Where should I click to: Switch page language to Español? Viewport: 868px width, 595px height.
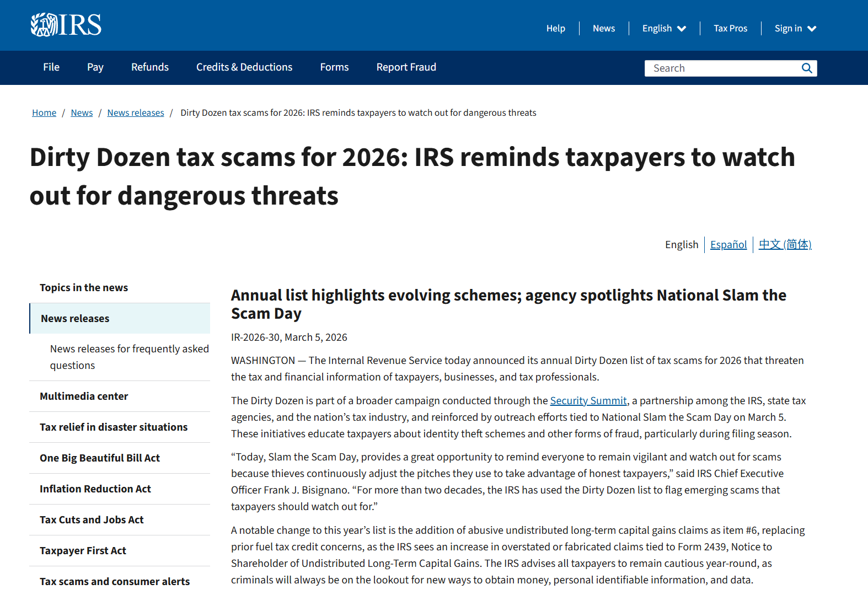tap(728, 245)
